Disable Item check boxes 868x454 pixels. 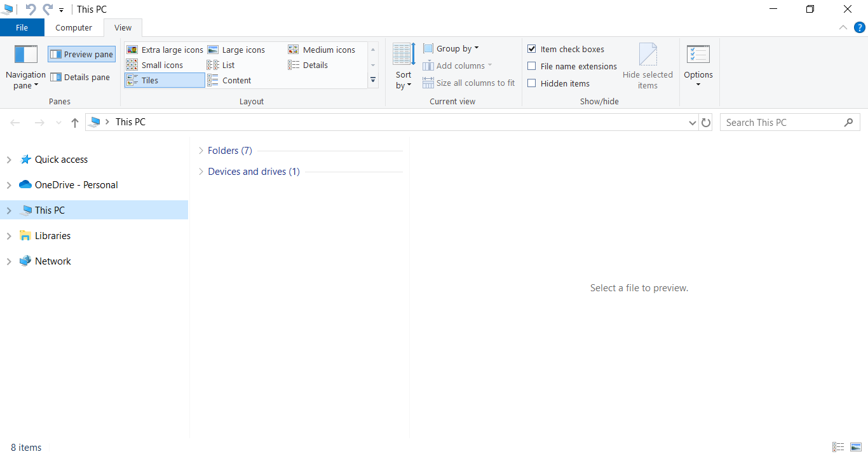tap(531, 49)
